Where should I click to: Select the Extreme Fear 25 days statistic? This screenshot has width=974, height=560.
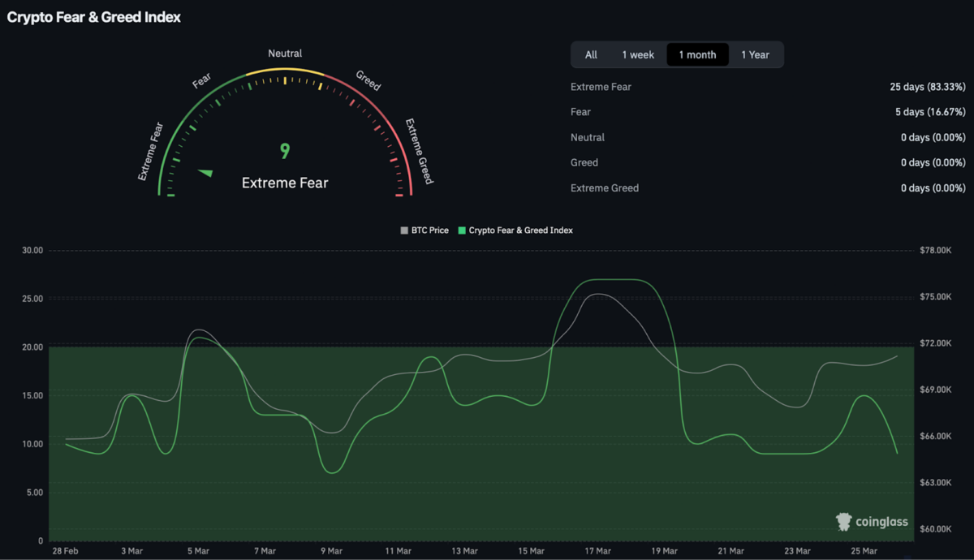[x=927, y=87]
